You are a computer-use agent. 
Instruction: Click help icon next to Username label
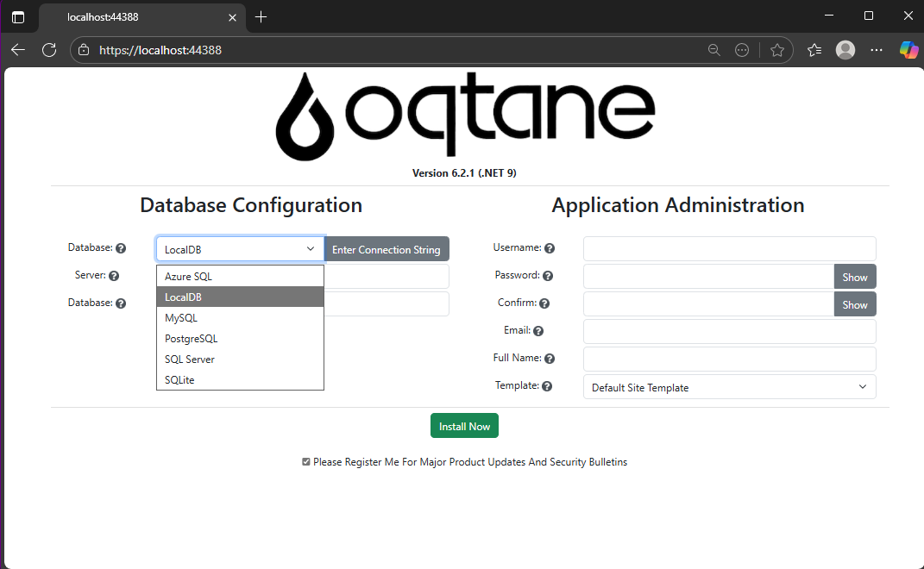pos(550,248)
